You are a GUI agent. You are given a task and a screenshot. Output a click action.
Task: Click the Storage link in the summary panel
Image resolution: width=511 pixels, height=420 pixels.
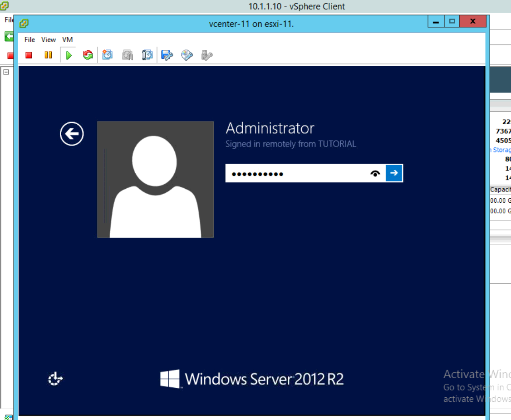(x=504, y=150)
